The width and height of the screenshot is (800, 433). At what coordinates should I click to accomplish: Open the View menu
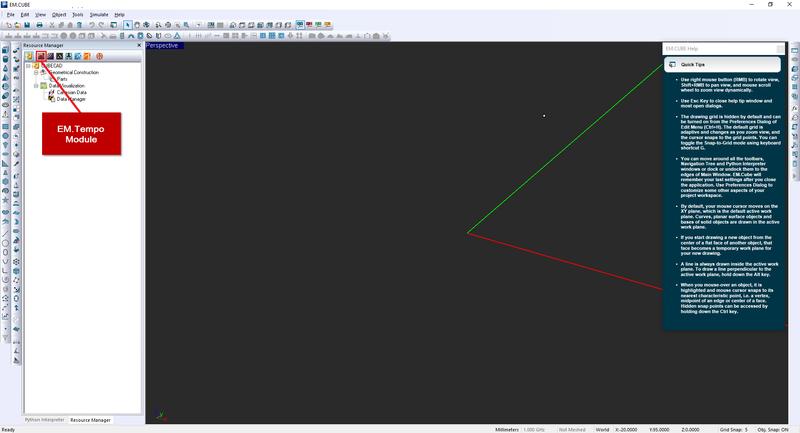click(40, 15)
